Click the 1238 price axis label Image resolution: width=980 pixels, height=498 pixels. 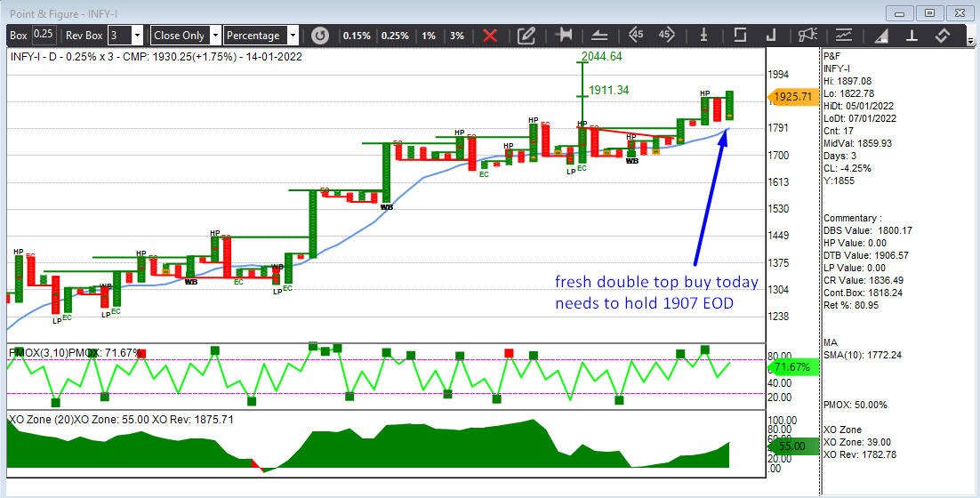pos(779,317)
